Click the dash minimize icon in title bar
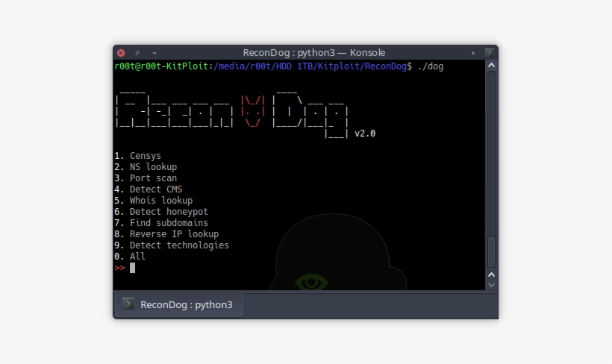Image resolution: width=612 pixels, height=364 pixels. pos(154,53)
